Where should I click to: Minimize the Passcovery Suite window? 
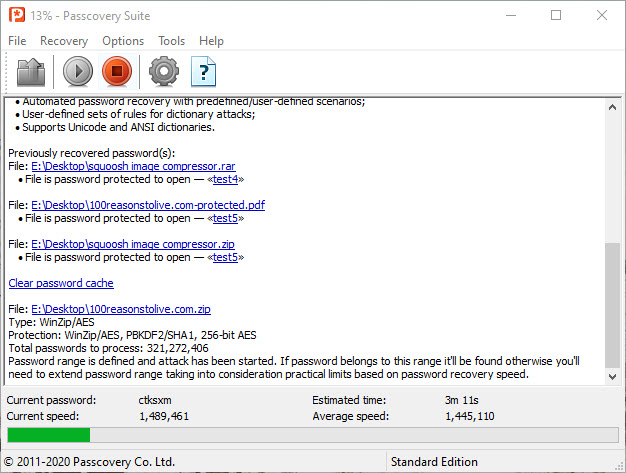point(511,16)
